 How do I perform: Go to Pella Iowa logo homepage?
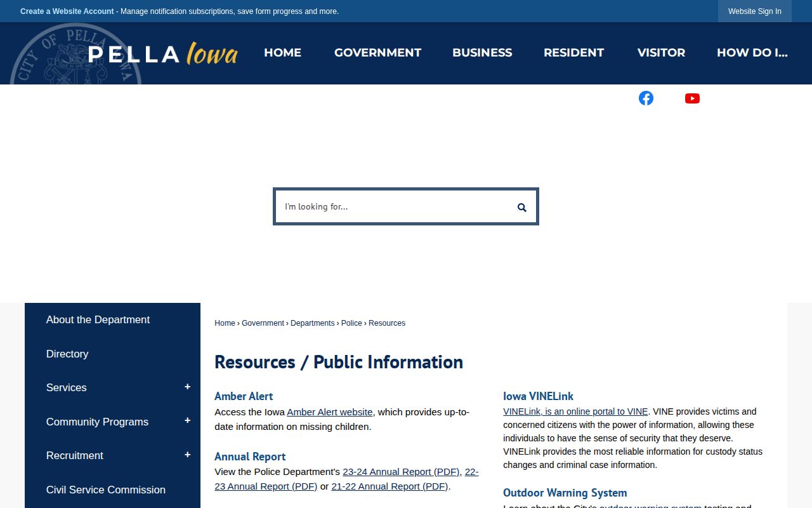click(x=163, y=54)
